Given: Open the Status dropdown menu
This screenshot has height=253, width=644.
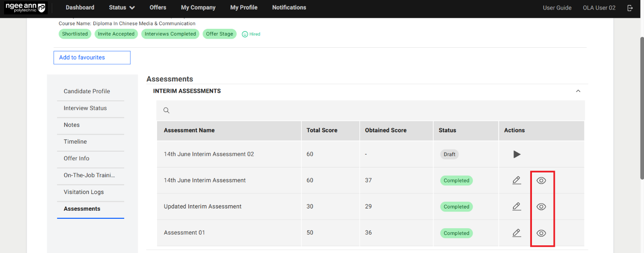Looking at the screenshot, I should [x=122, y=8].
